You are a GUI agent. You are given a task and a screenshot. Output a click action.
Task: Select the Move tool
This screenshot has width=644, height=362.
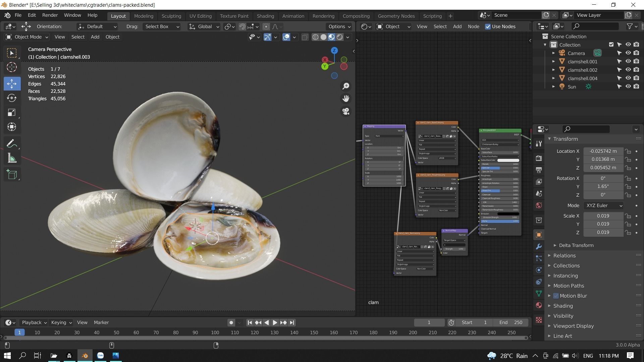point(12,83)
